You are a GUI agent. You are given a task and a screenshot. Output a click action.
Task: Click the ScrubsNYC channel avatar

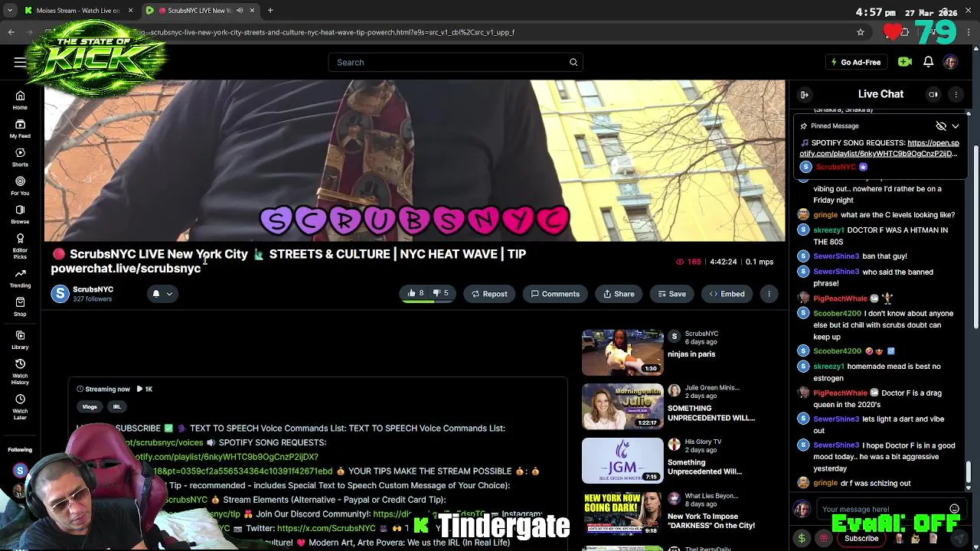[x=60, y=294]
